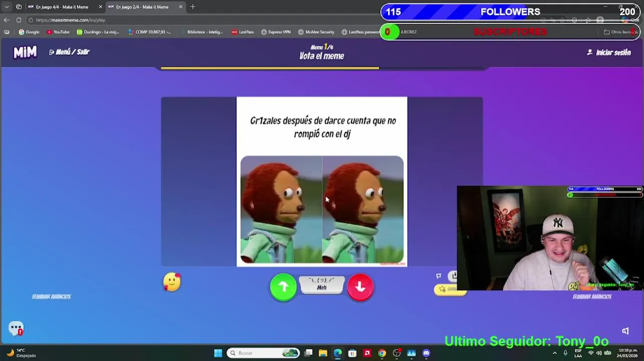Image resolution: width=644 pixels, height=361 pixels.
Task: Open Biblioteca bookmark
Action: (202, 32)
